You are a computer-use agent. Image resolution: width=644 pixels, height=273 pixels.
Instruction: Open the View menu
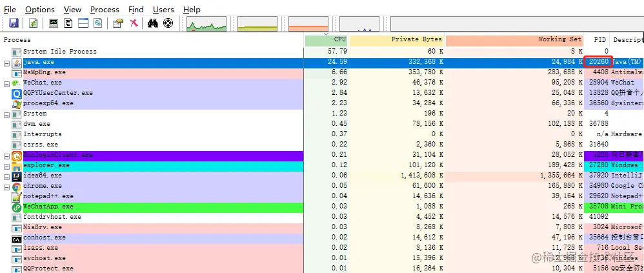pyautogui.click(x=73, y=9)
